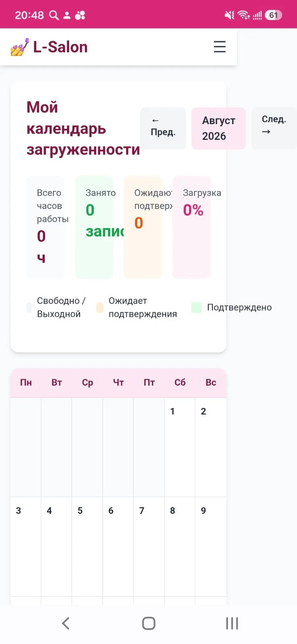This screenshot has height=644, width=297.
Task: Tap the L-Salon nail polish logo
Action: (x=19, y=47)
